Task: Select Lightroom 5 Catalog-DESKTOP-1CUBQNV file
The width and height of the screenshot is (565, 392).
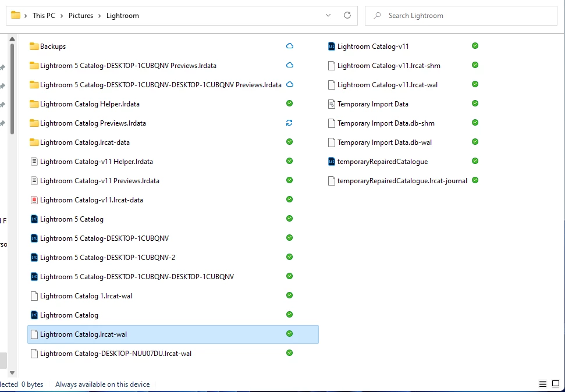Action: (104, 238)
